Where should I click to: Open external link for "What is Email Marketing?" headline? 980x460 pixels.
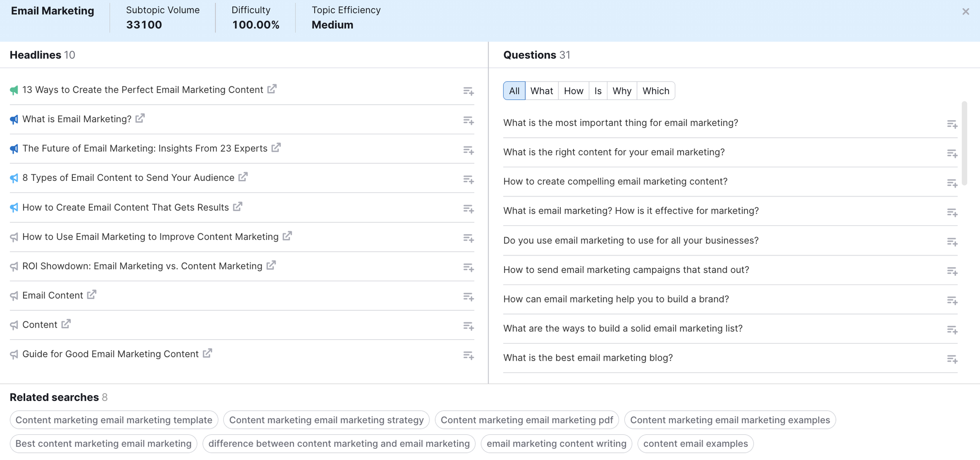pos(141,119)
